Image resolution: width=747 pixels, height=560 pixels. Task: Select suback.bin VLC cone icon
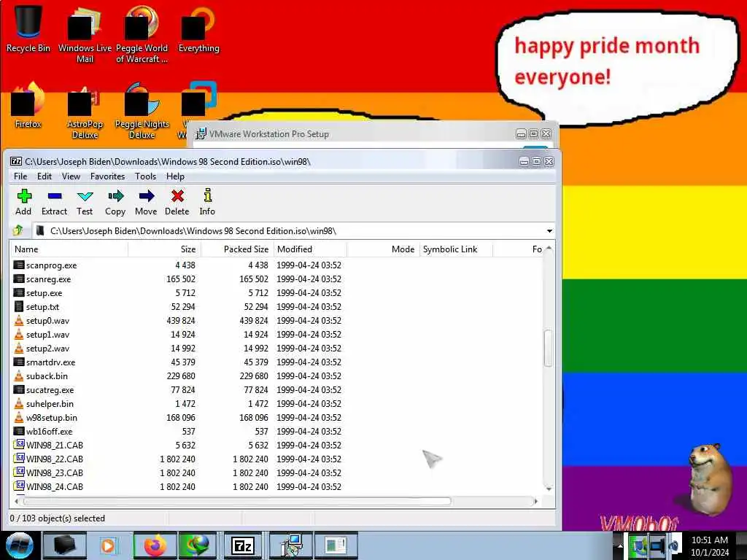(19, 376)
